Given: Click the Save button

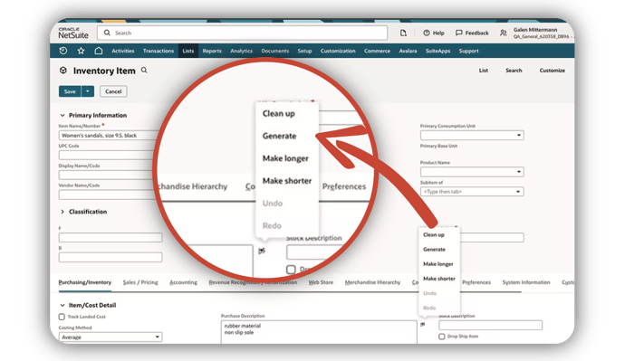Looking at the screenshot, I should click(70, 91).
